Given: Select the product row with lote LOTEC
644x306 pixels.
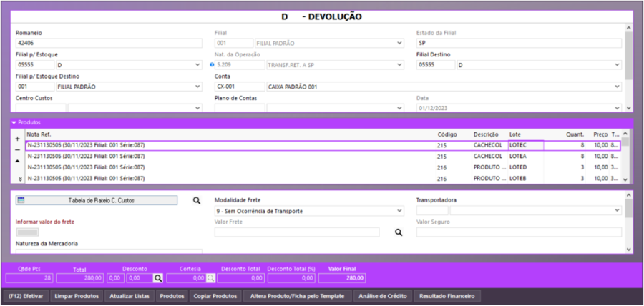Looking at the screenshot, I should coord(323,146).
